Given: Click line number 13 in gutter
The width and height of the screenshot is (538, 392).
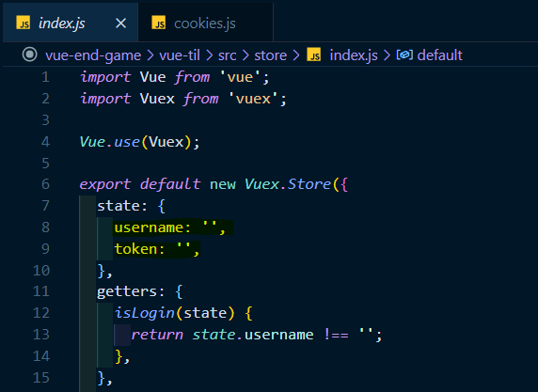Looking at the screenshot, I should coord(41,335).
